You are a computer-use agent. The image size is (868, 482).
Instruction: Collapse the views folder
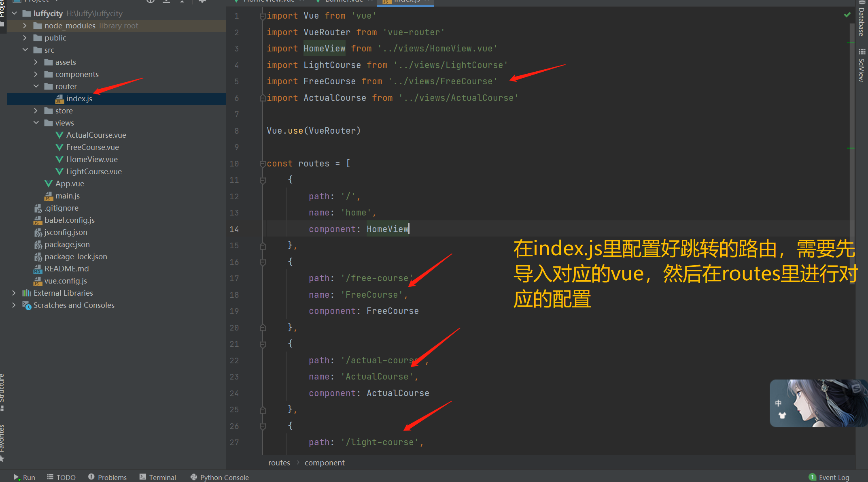36,123
